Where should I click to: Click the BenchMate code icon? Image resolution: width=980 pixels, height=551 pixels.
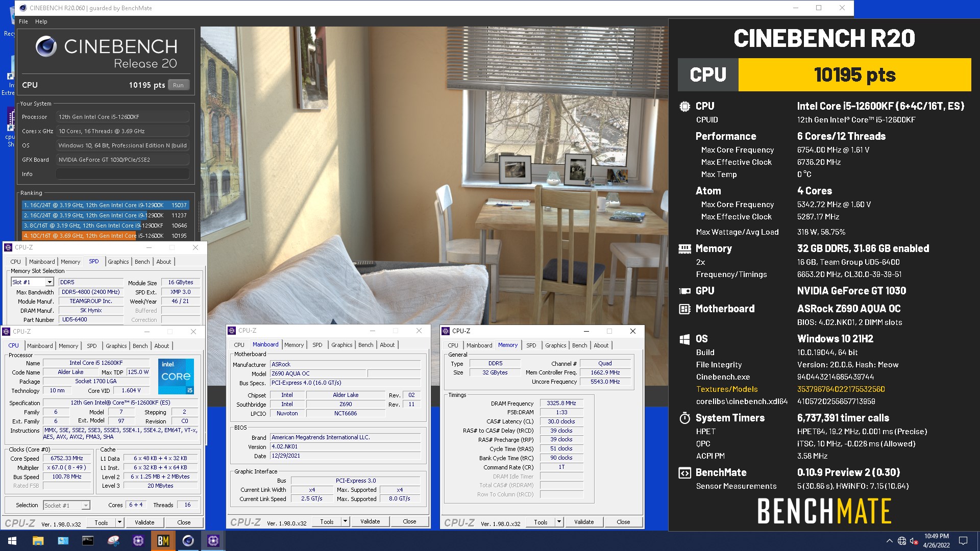(684, 472)
